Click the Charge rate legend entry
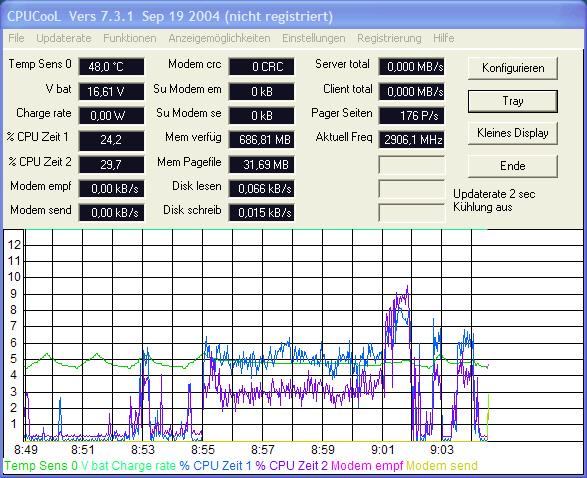 pos(143,466)
